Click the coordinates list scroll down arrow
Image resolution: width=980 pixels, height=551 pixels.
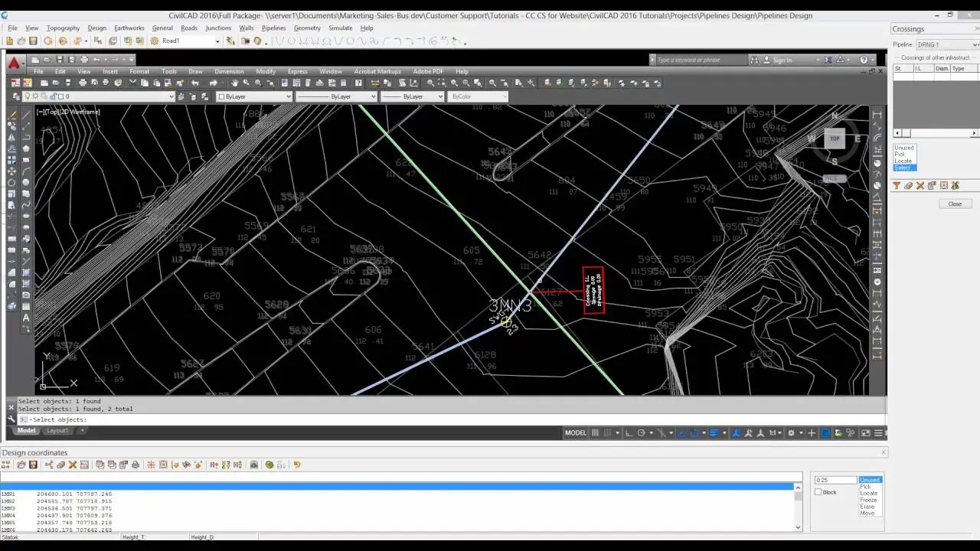click(x=799, y=527)
